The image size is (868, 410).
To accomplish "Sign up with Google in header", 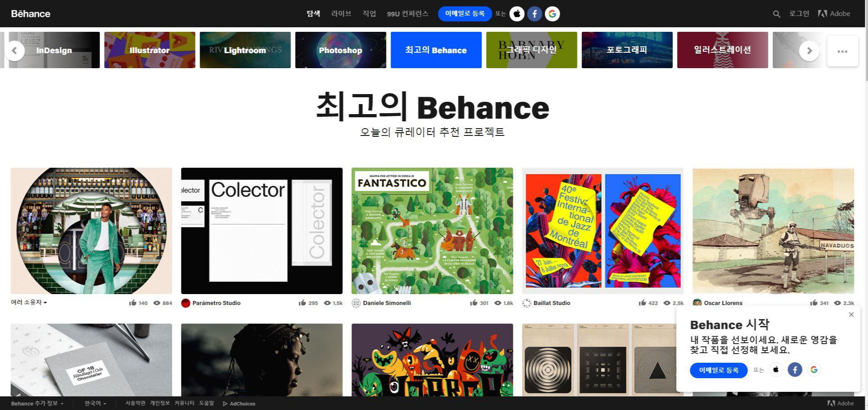I will point(552,14).
